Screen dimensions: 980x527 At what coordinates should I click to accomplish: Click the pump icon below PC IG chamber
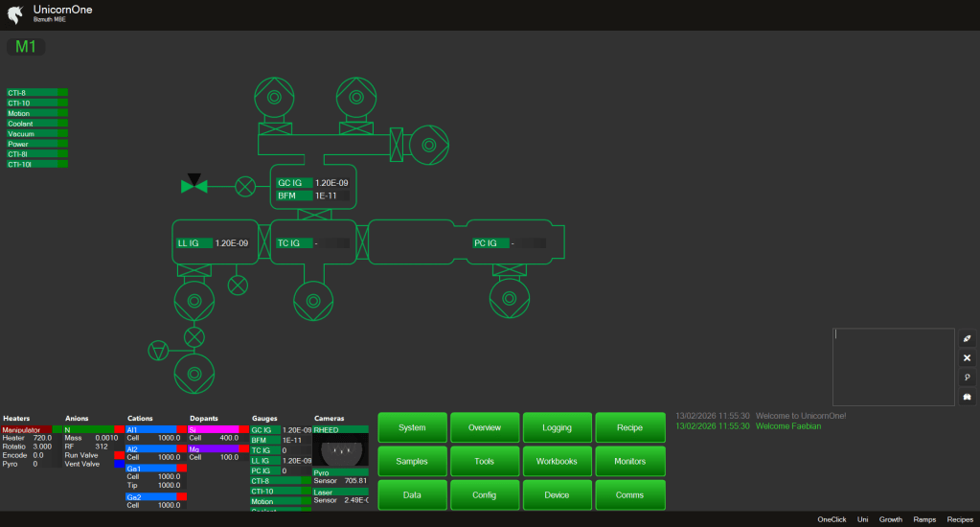pos(509,299)
